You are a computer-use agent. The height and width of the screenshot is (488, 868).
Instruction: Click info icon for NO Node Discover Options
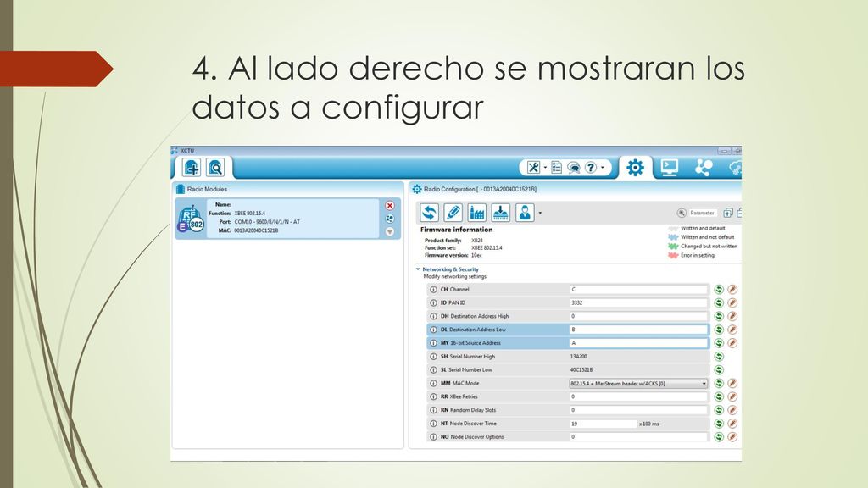point(433,436)
